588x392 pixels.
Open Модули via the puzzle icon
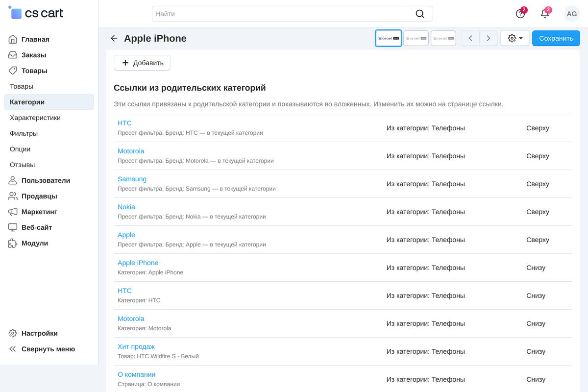point(13,243)
